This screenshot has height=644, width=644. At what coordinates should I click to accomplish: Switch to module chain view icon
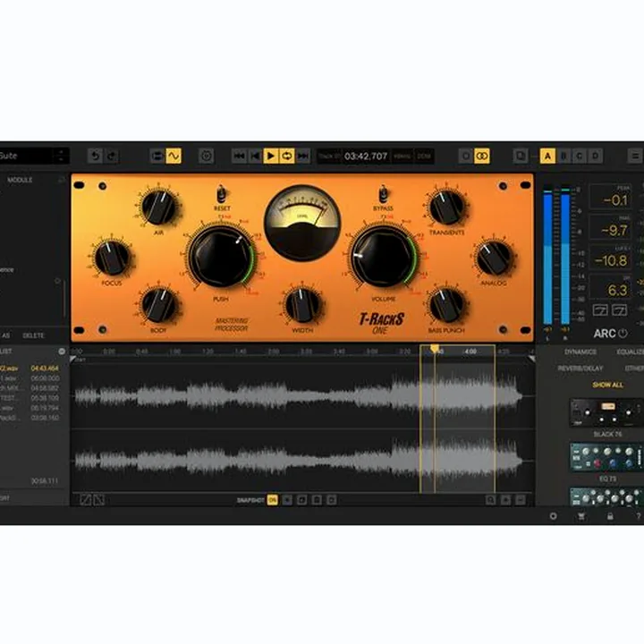tap(157, 156)
